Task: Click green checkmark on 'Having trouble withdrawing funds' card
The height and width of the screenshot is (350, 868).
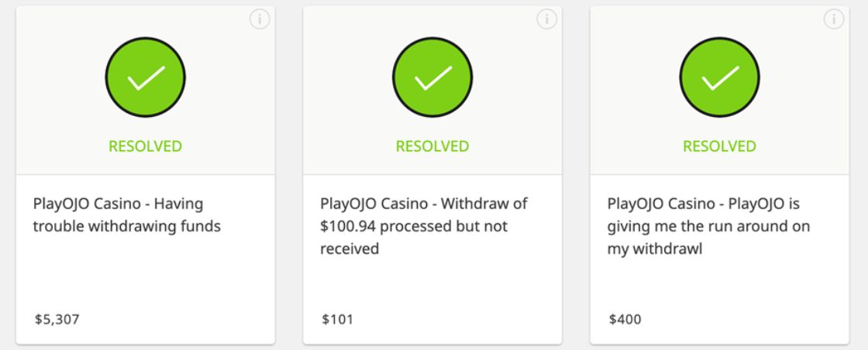Action: 146,77
